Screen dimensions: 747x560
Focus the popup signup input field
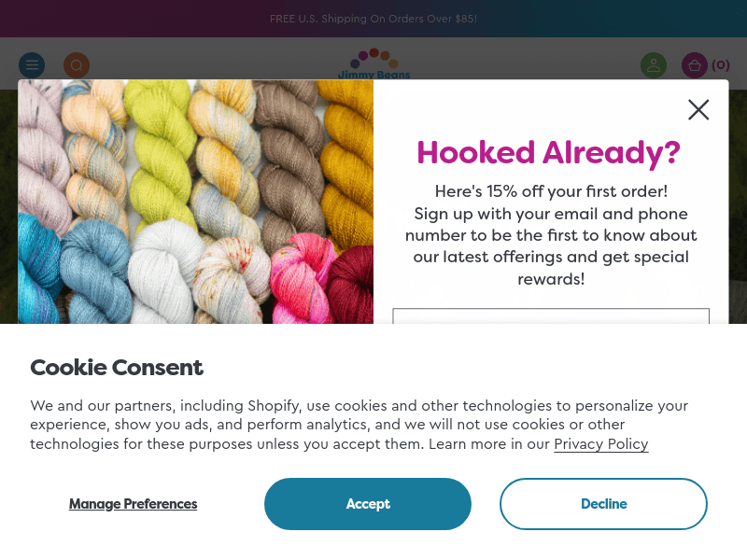tap(551, 316)
